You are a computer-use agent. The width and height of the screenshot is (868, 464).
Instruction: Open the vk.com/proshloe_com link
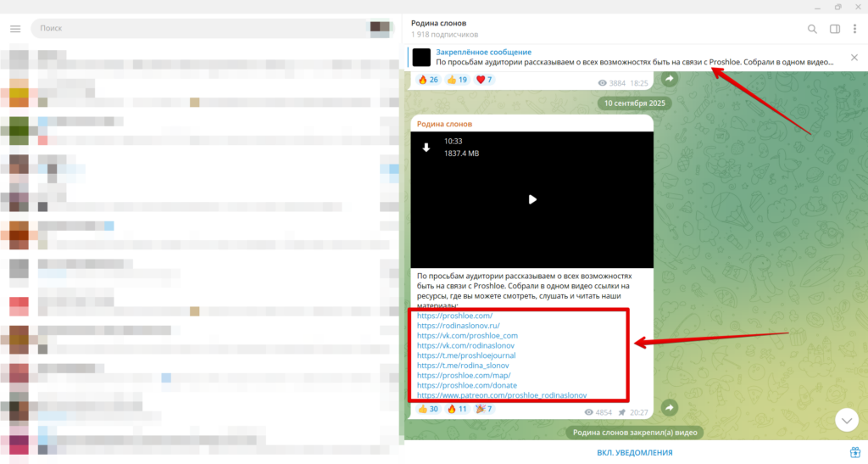tap(467, 336)
